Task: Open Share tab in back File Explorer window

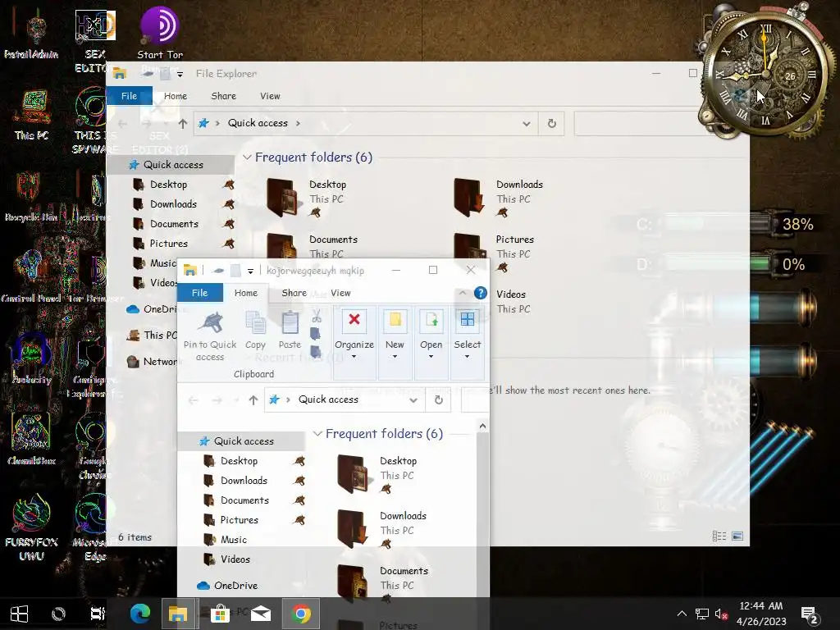Action: pyautogui.click(x=223, y=96)
